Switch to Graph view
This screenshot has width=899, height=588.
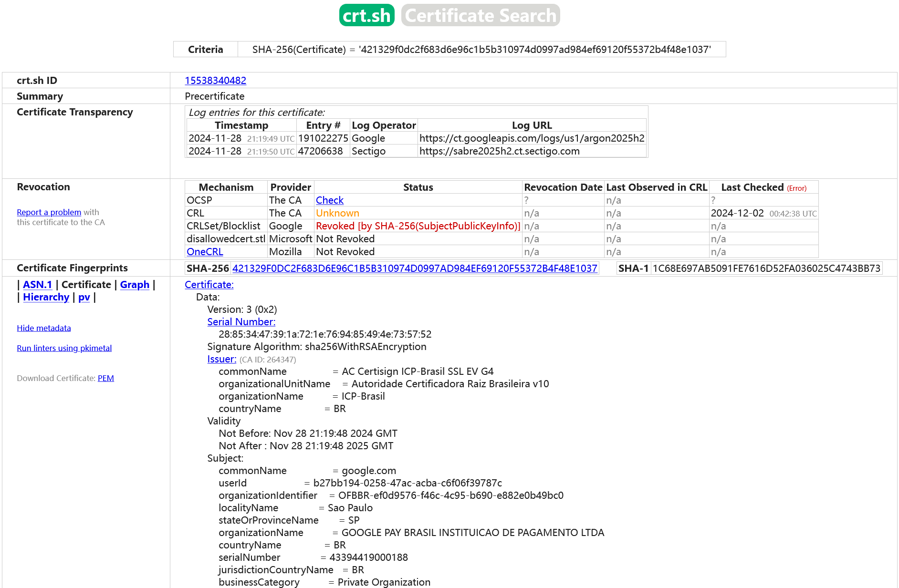[135, 285]
